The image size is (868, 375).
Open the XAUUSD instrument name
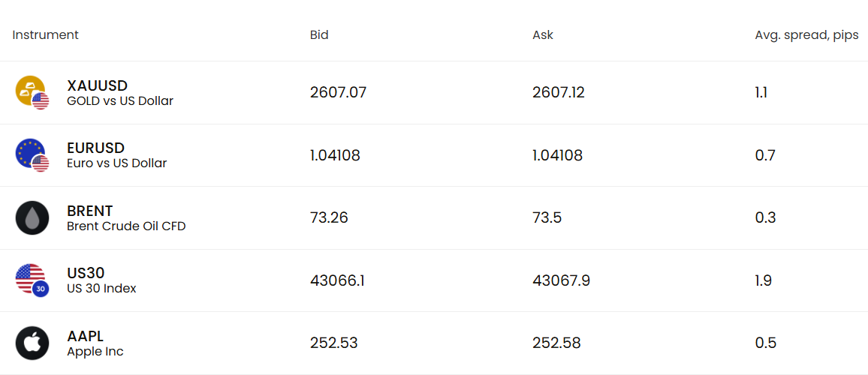tap(97, 85)
